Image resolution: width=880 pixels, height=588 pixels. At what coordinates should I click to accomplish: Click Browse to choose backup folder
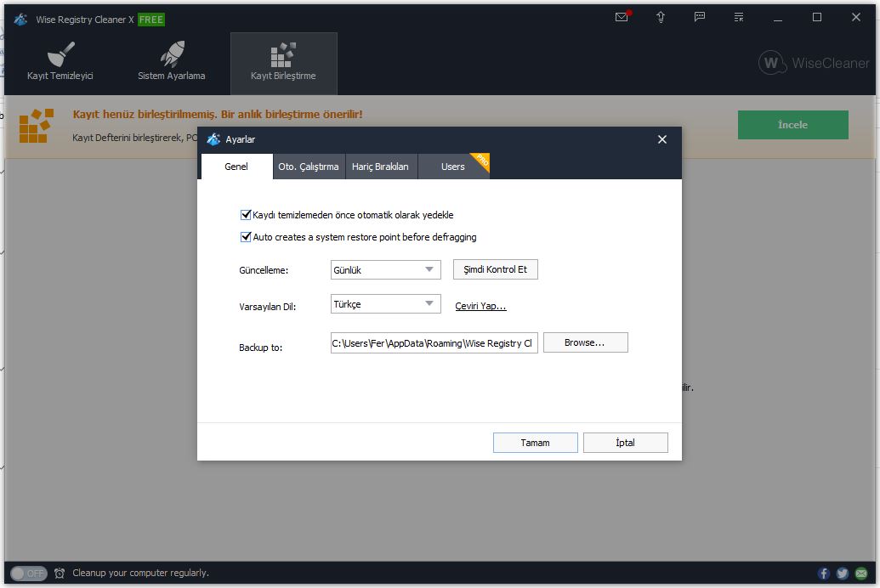tap(585, 342)
